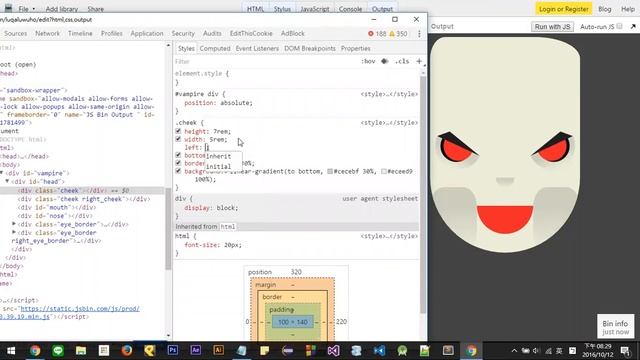This screenshot has height=360, width=640.
Task: Open Photoshop from the taskbar
Action: [173, 351]
